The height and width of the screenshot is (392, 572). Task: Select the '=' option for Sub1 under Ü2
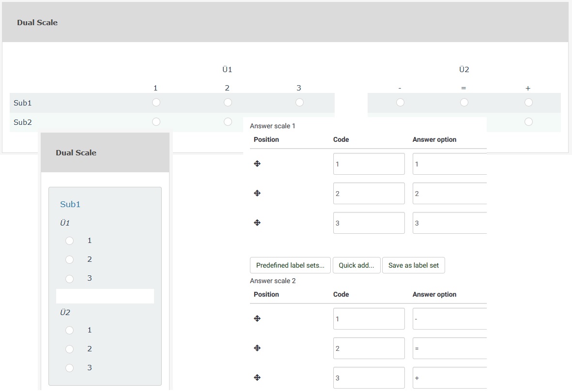pyautogui.click(x=464, y=103)
